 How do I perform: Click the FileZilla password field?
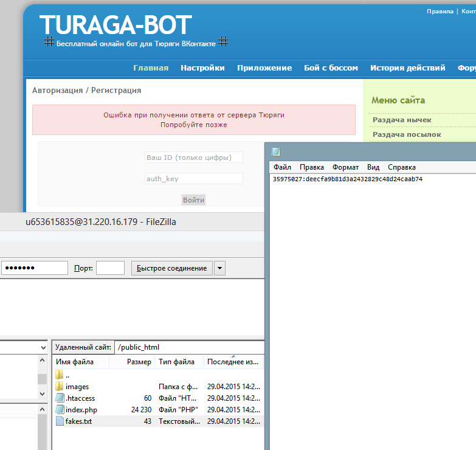click(34, 268)
